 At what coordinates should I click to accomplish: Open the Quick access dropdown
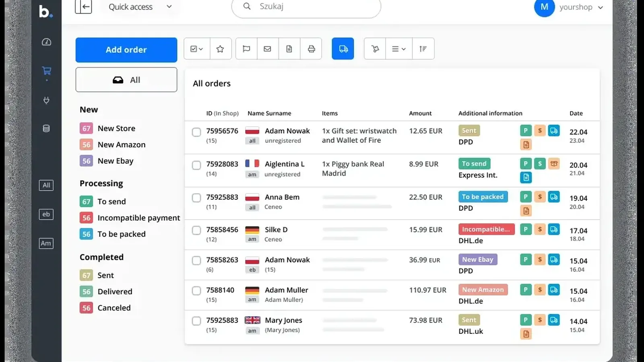coord(140,7)
